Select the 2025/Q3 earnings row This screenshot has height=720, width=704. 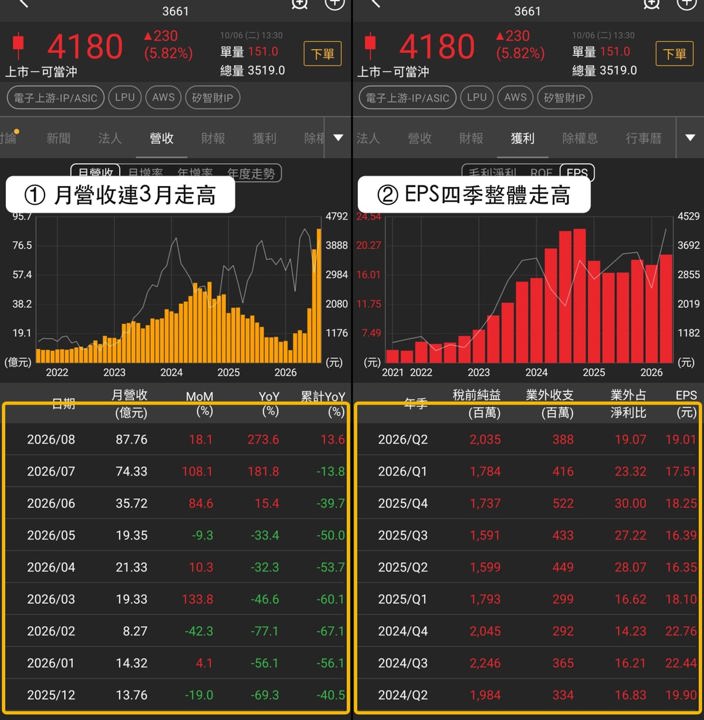[x=528, y=535]
